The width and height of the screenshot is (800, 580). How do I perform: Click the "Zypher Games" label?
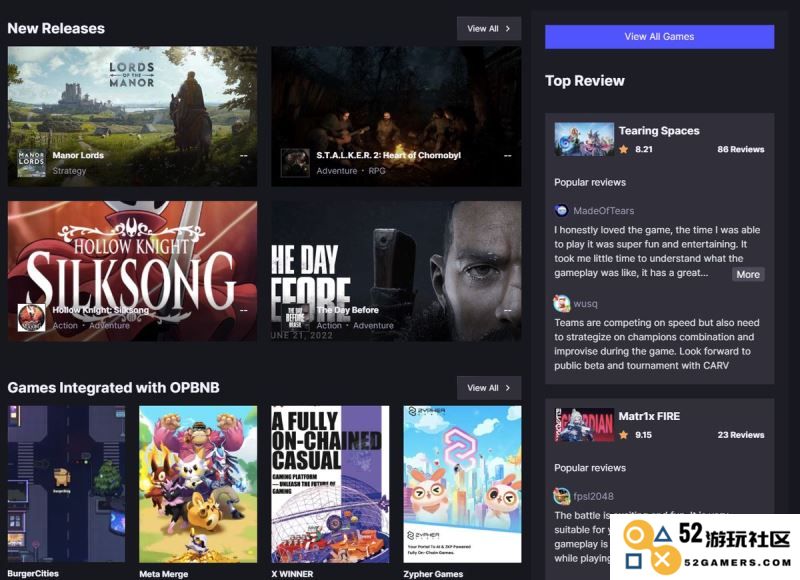pyautogui.click(x=433, y=574)
